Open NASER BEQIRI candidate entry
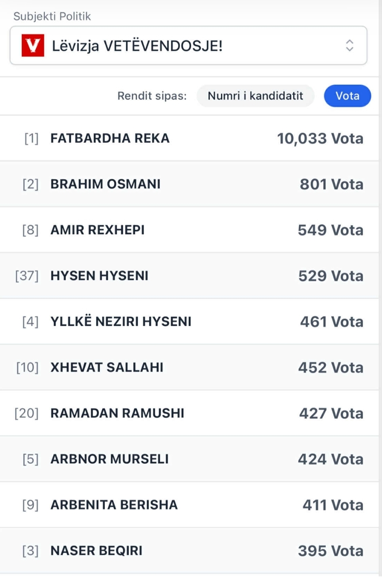Image resolution: width=382 pixels, height=588 pixels. (96, 551)
